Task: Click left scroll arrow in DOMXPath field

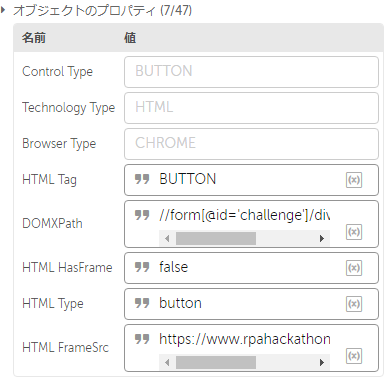Action: 167,238
